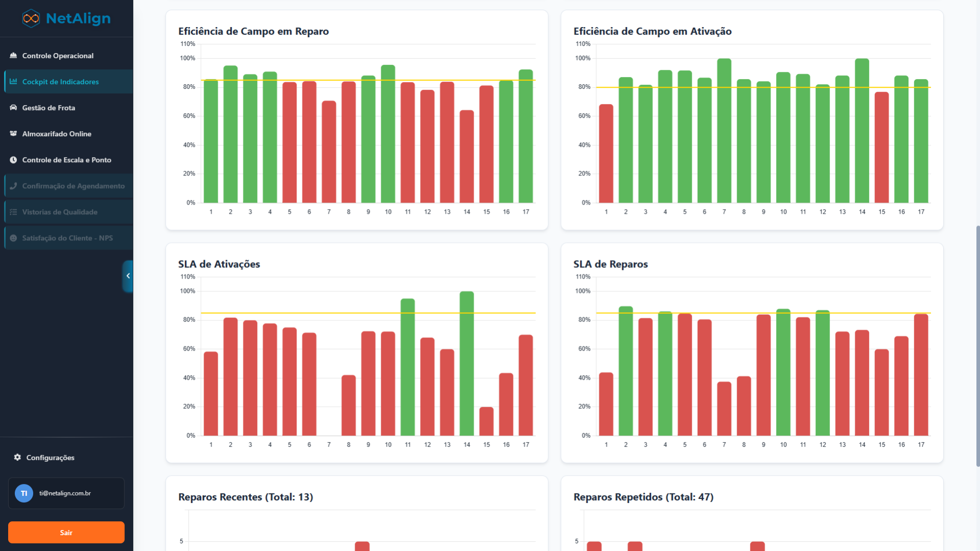Click the NetAlign infinity logo icon

coord(31,18)
